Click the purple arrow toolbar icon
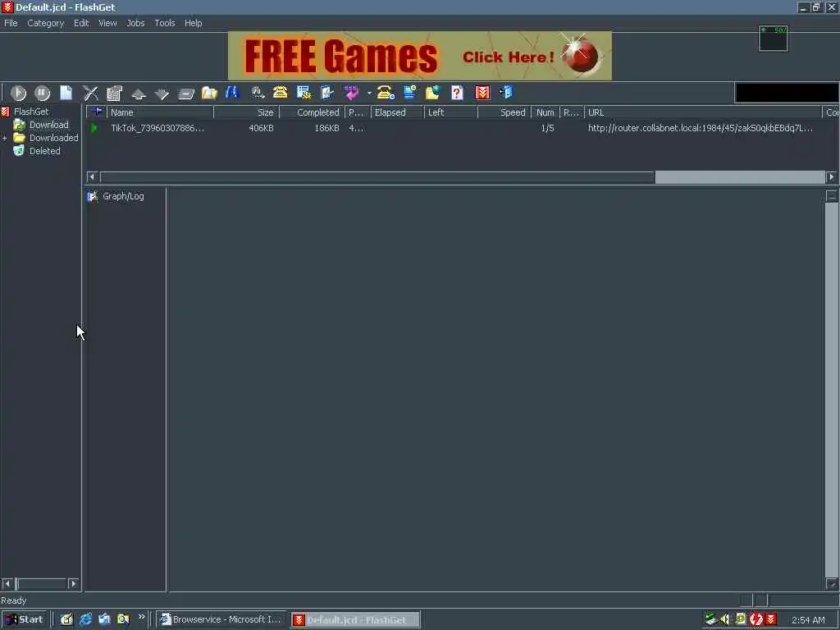The width and height of the screenshot is (840, 630). 351,93
